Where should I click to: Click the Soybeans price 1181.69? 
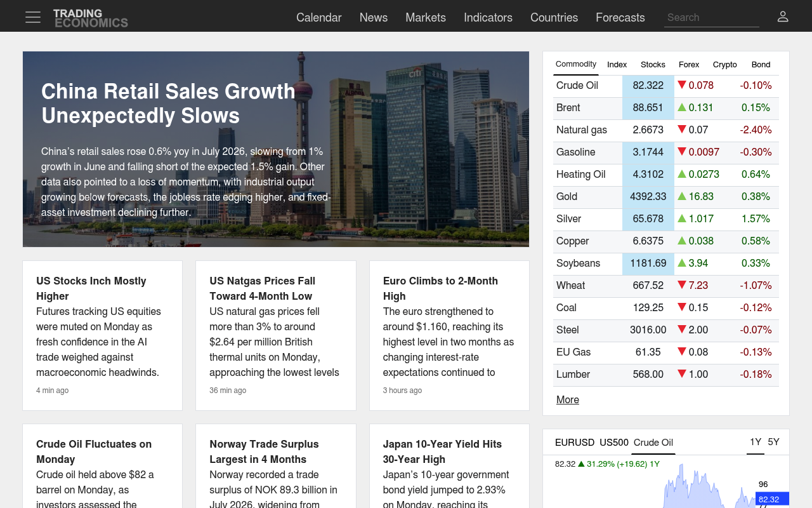click(648, 264)
